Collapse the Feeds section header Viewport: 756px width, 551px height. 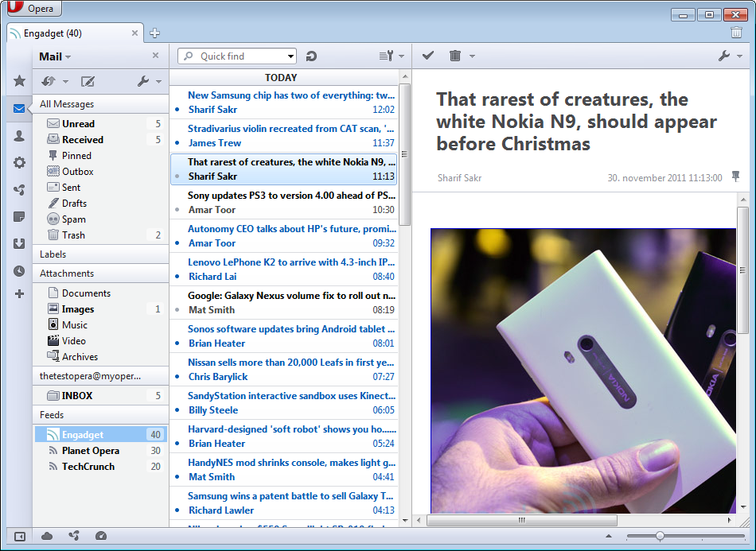pyautogui.click(x=100, y=415)
